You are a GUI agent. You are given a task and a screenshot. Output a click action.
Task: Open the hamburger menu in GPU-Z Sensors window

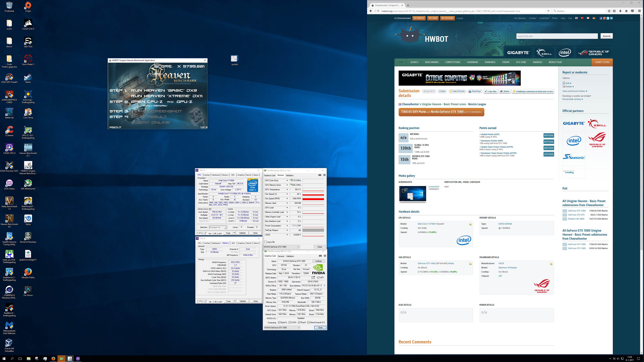[324, 175]
